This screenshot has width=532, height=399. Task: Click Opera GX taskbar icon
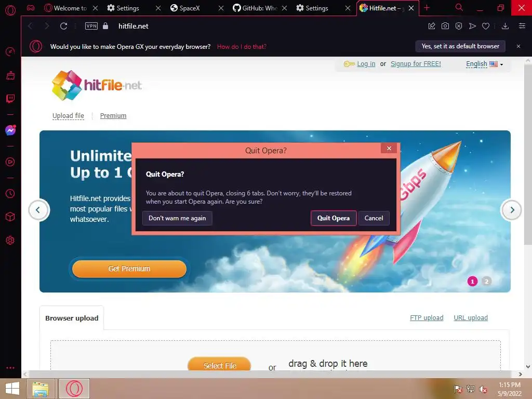[74, 389]
